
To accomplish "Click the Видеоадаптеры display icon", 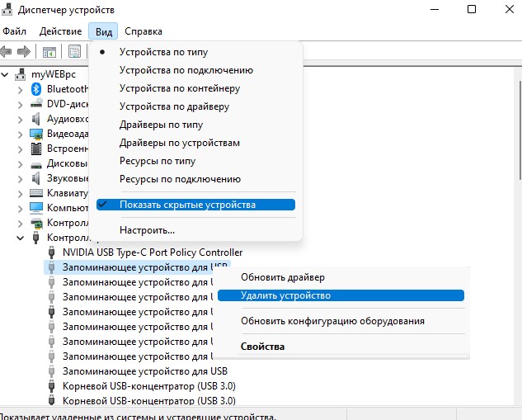I will tap(36, 134).
